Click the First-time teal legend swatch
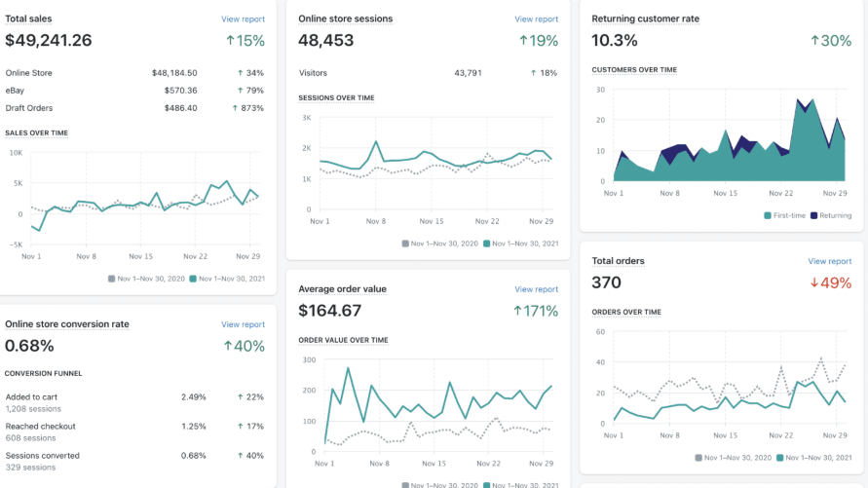The image size is (868, 488). (x=768, y=215)
